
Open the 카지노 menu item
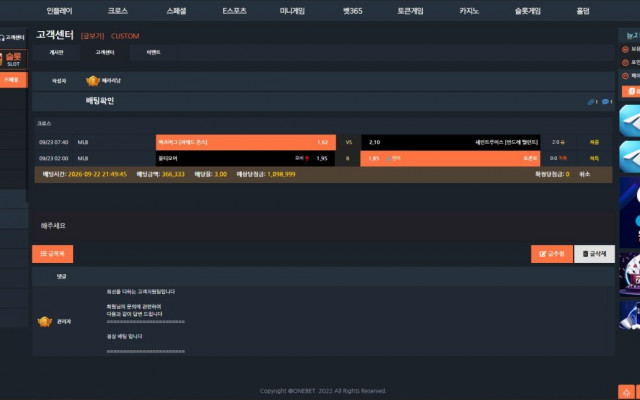469,11
